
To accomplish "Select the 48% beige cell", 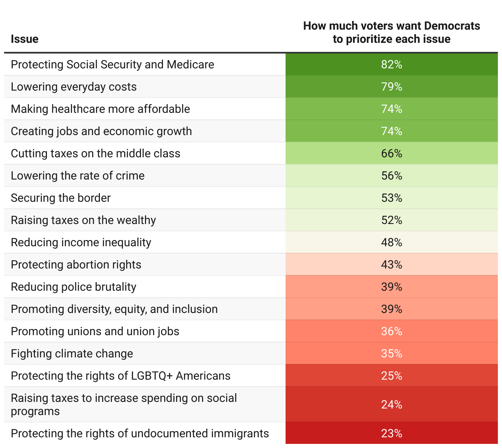I will [x=391, y=243].
